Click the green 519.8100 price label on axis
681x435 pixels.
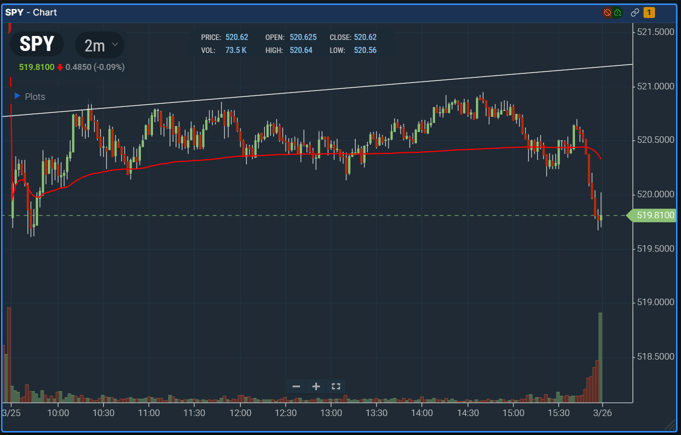(654, 215)
